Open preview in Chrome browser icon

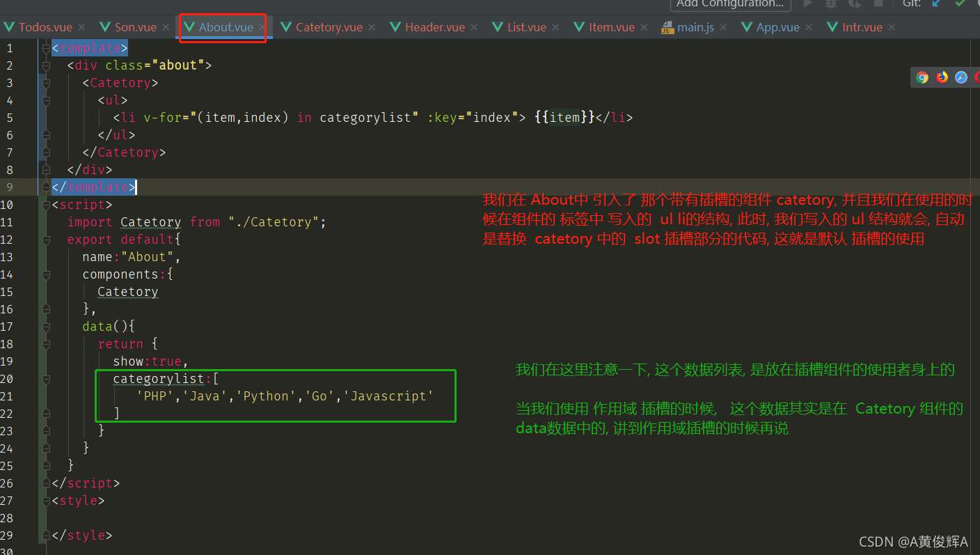tap(922, 77)
